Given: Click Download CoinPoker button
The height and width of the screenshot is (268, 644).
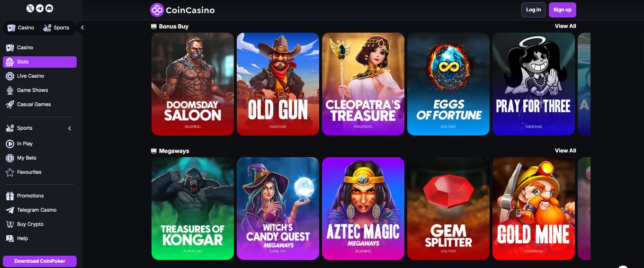Looking at the screenshot, I should [x=40, y=261].
